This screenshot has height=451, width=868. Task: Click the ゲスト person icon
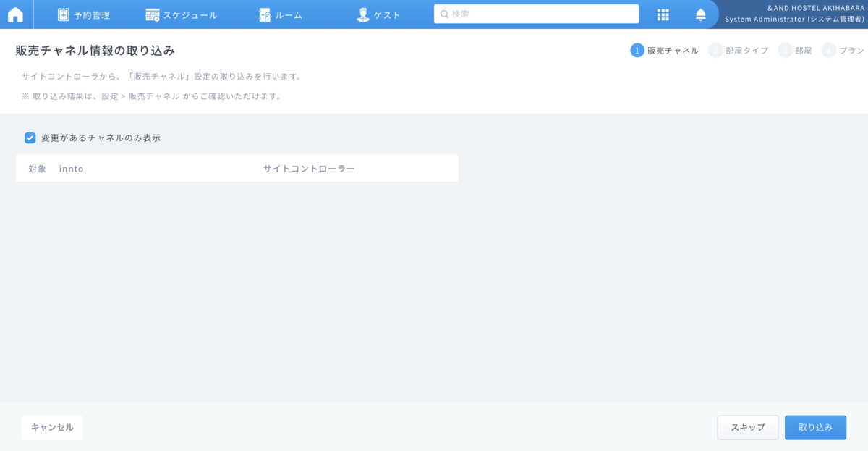(x=363, y=14)
